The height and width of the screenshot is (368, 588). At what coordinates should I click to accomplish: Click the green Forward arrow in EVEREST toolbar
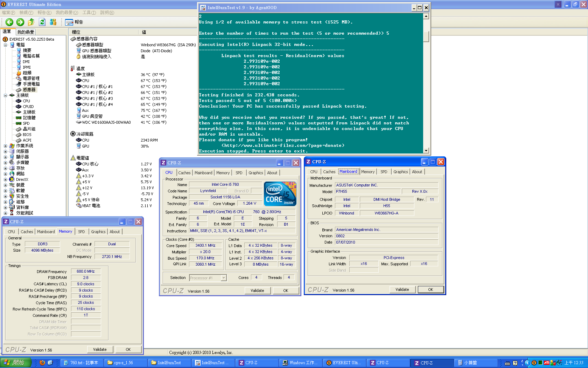coord(20,22)
